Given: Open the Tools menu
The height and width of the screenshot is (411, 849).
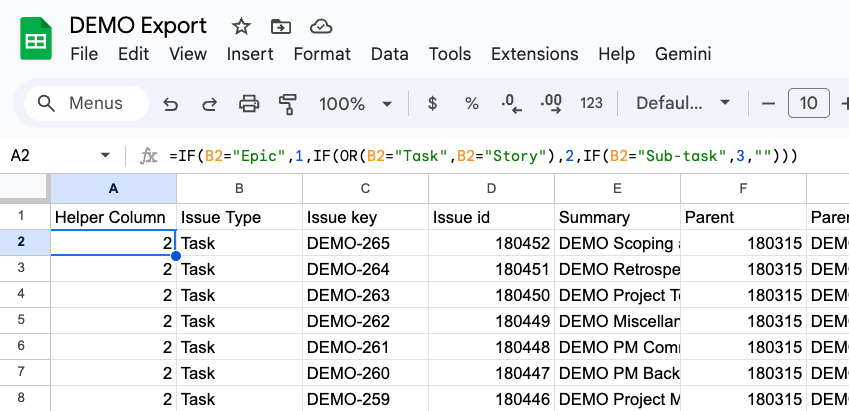Looking at the screenshot, I should tap(450, 54).
